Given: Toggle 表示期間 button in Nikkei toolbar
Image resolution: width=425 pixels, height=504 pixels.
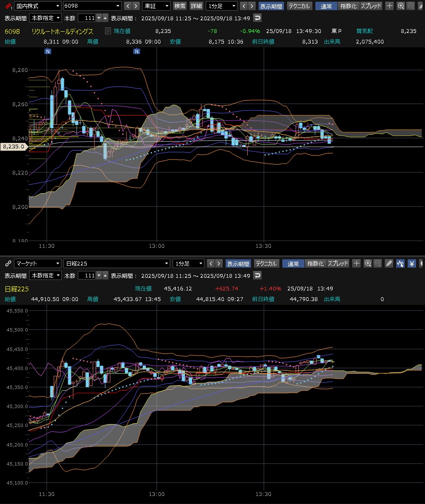Looking at the screenshot, I should coord(238,263).
